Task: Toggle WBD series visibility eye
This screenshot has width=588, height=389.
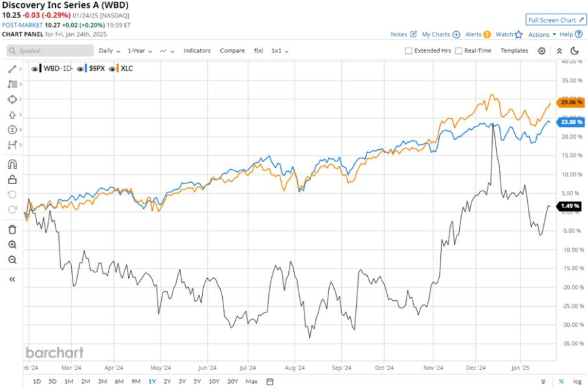Action: pos(34,69)
